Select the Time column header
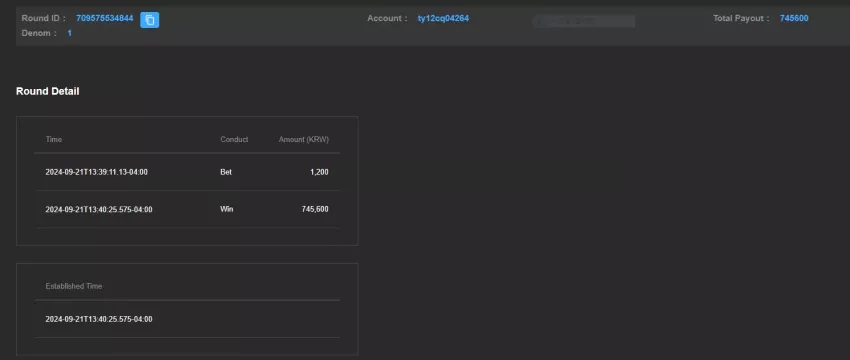The width and height of the screenshot is (850, 360). click(x=54, y=139)
